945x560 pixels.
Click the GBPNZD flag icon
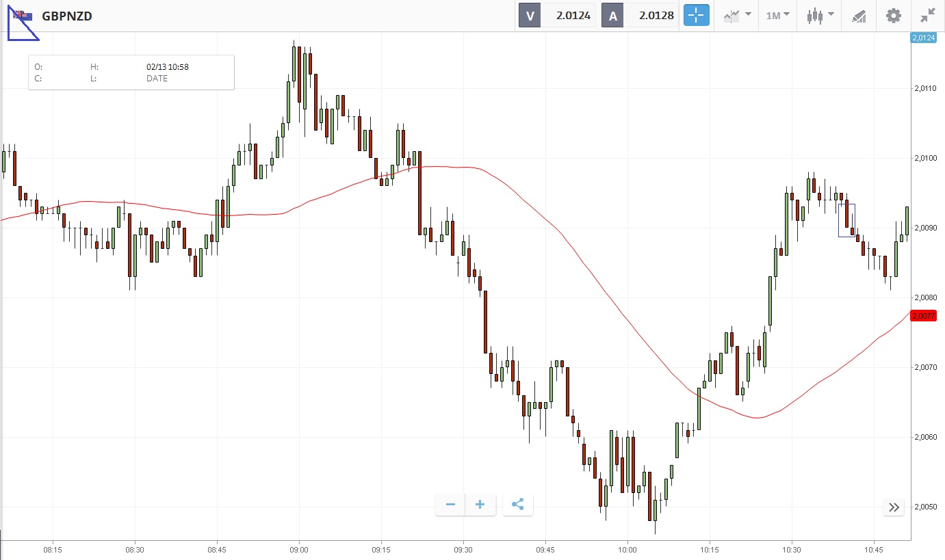tap(23, 16)
